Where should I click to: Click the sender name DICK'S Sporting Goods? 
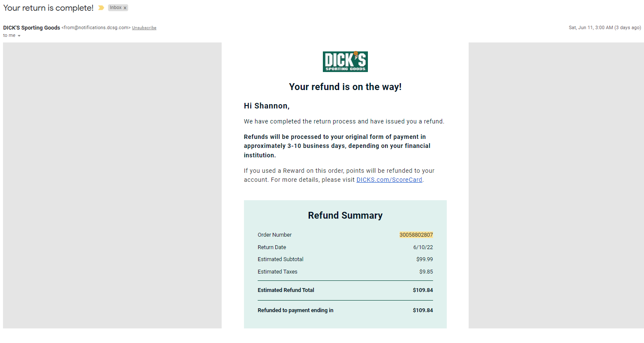[x=32, y=28]
